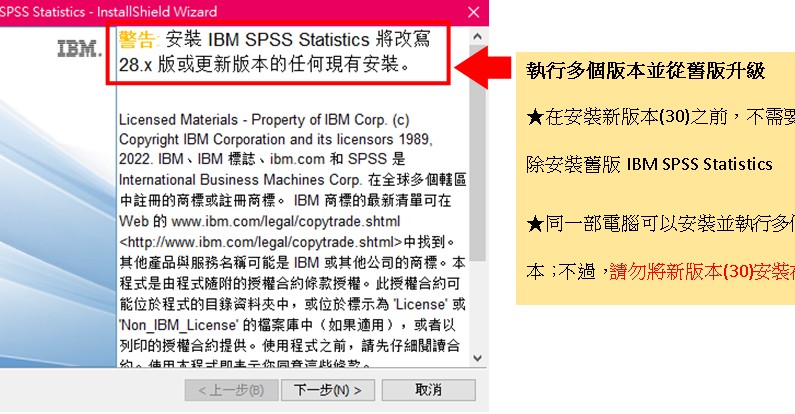Image resolution: width=795 pixels, height=414 pixels.
Task: Click 'Licensed Materials - Property of IBM Corp.' line
Action: click(264, 120)
